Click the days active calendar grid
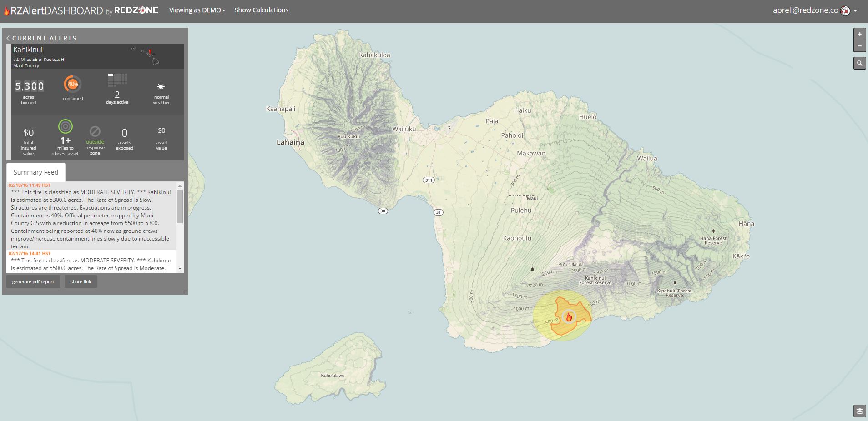This screenshot has width=868, height=421. pyautogui.click(x=117, y=80)
